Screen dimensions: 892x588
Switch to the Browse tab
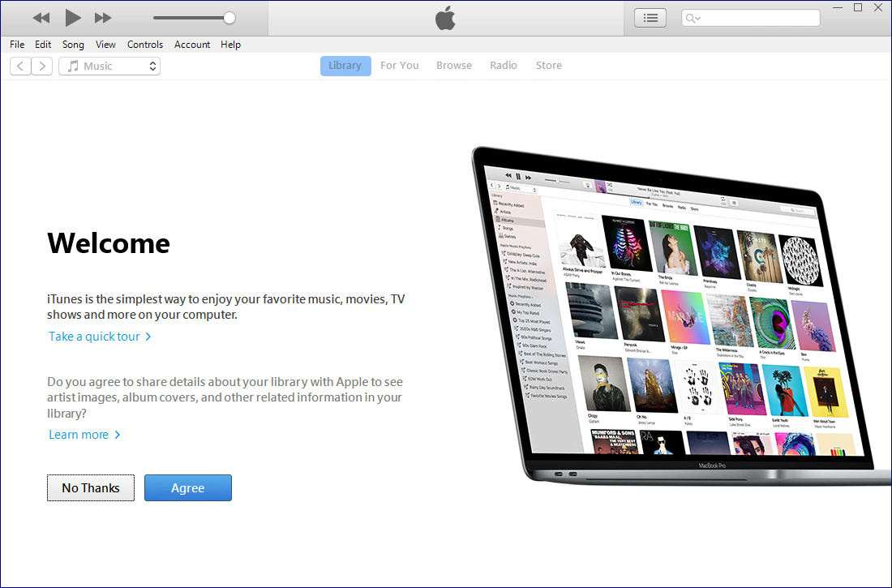(x=453, y=66)
